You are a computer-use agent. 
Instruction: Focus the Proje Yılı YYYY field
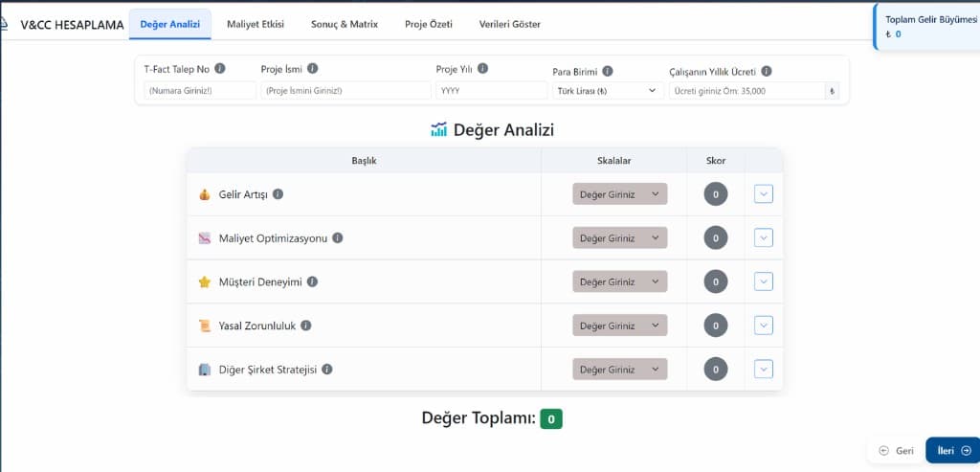[492, 91]
